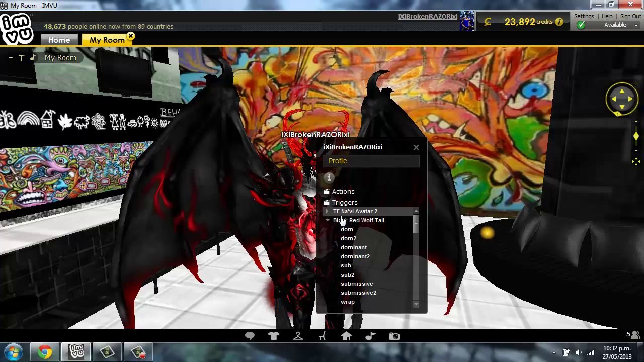The image size is (644, 362).
Task: Run the 'dominant2' trigger
Action: [x=355, y=256]
